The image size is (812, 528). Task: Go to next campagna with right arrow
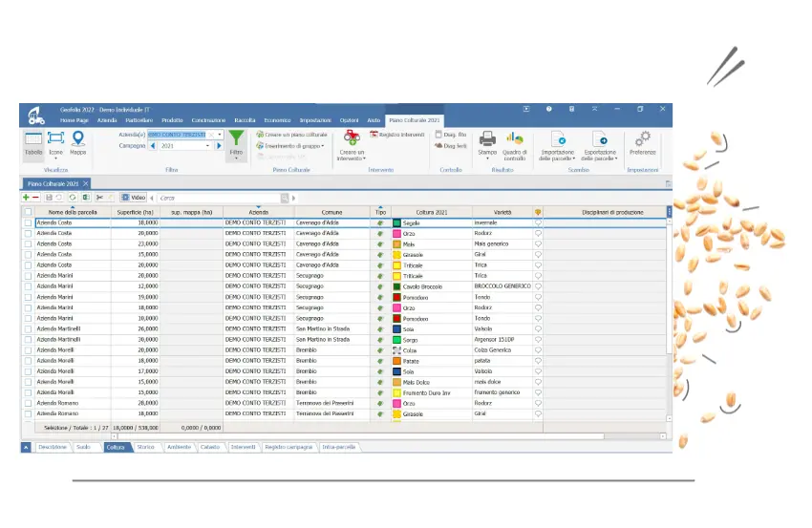point(219,146)
